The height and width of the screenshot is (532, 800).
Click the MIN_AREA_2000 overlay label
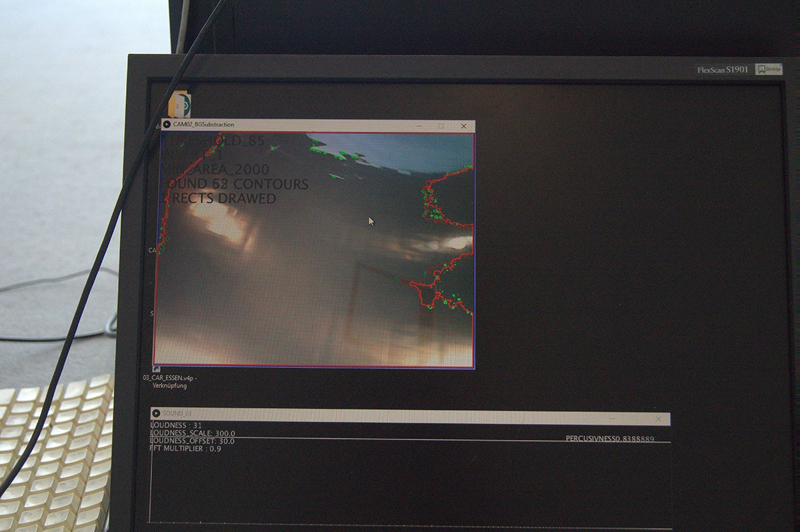point(219,169)
